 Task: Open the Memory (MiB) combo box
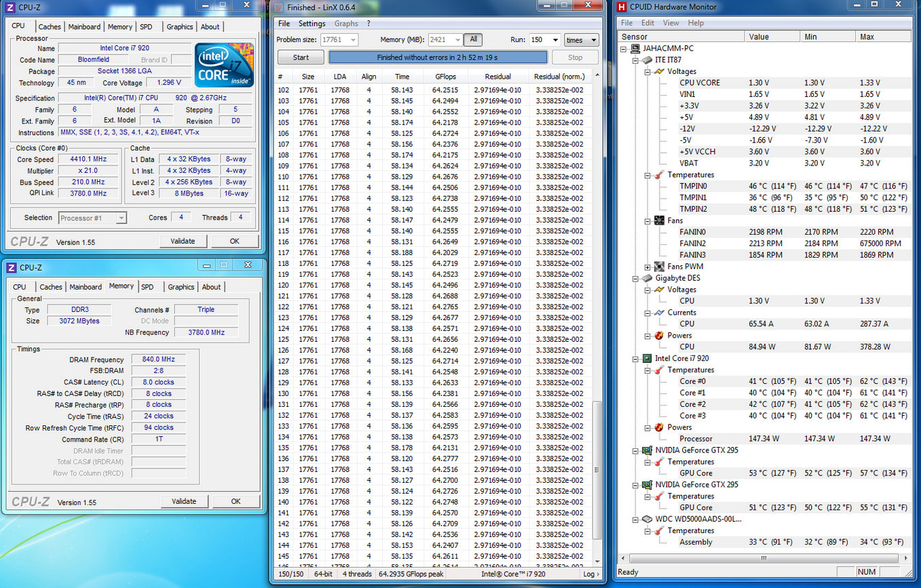pyautogui.click(x=445, y=40)
